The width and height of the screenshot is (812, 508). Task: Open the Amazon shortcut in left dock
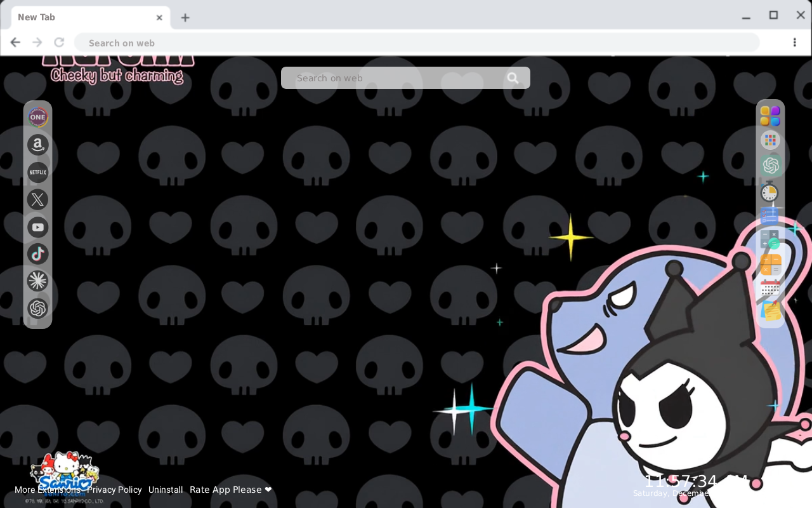click(37, 145)
